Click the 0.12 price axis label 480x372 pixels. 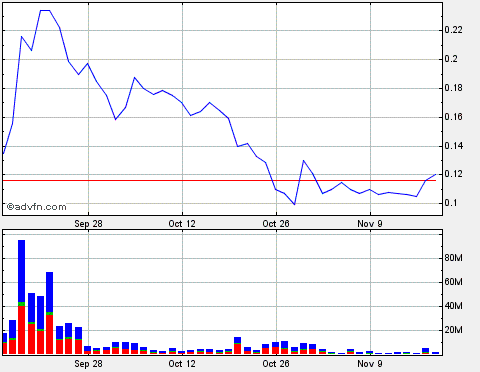(453, 174)
